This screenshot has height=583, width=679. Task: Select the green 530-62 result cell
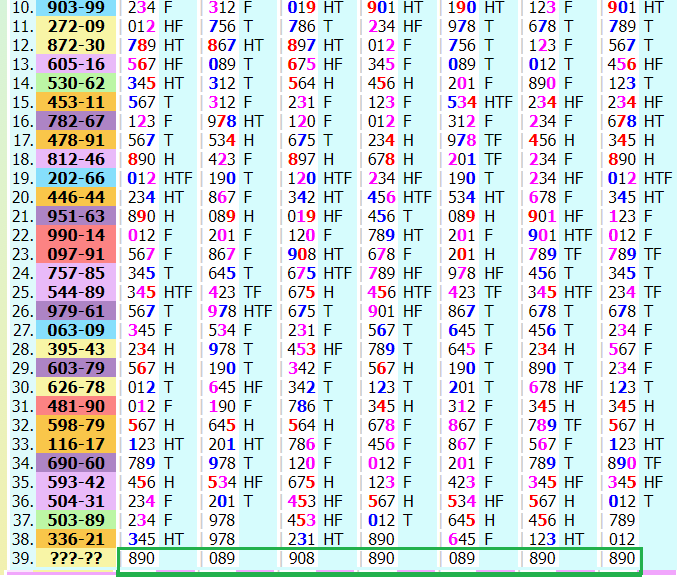[x=76, y=83]
